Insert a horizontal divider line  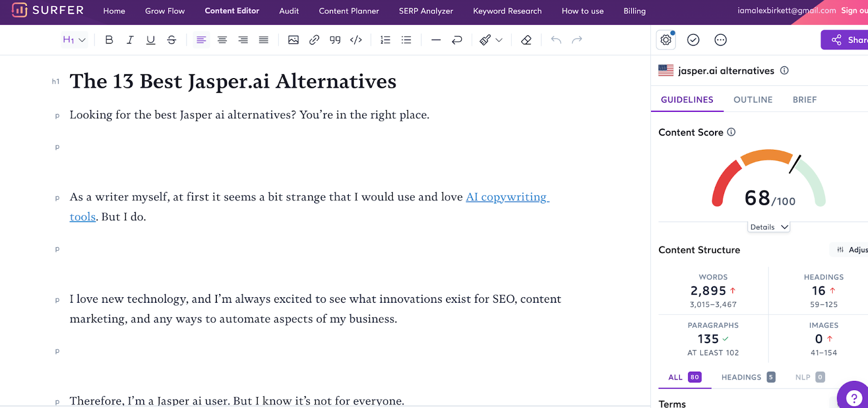[x=436, y=40]
